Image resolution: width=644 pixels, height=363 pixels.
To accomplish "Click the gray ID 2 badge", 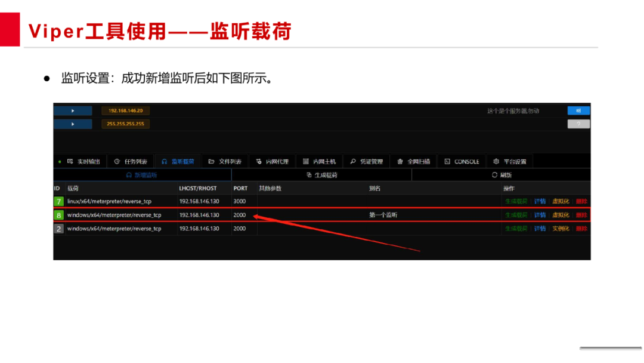I will [x=58, y=229].
